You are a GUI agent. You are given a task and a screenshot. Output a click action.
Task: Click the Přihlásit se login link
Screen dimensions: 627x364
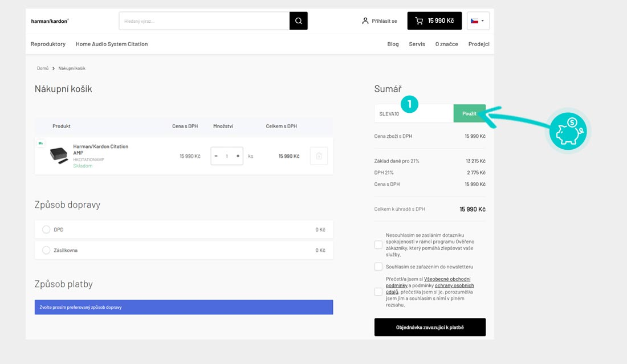(384, 21)
